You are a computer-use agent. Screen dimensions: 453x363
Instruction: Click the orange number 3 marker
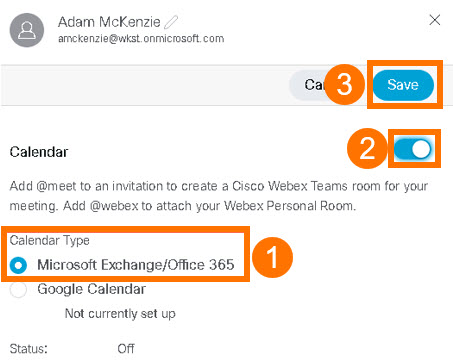coord(344,84)
